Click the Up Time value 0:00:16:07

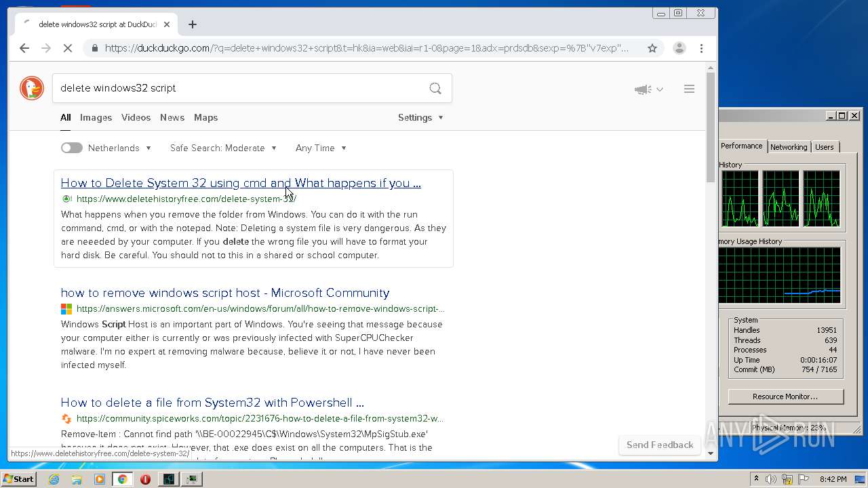tap(818, 360)
